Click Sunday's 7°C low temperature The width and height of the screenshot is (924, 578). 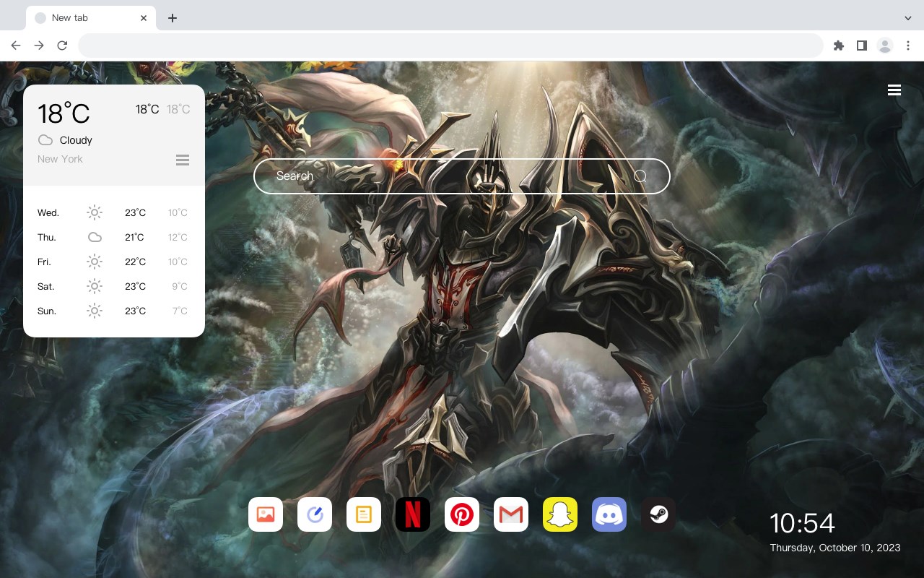(x=180, y=311)
